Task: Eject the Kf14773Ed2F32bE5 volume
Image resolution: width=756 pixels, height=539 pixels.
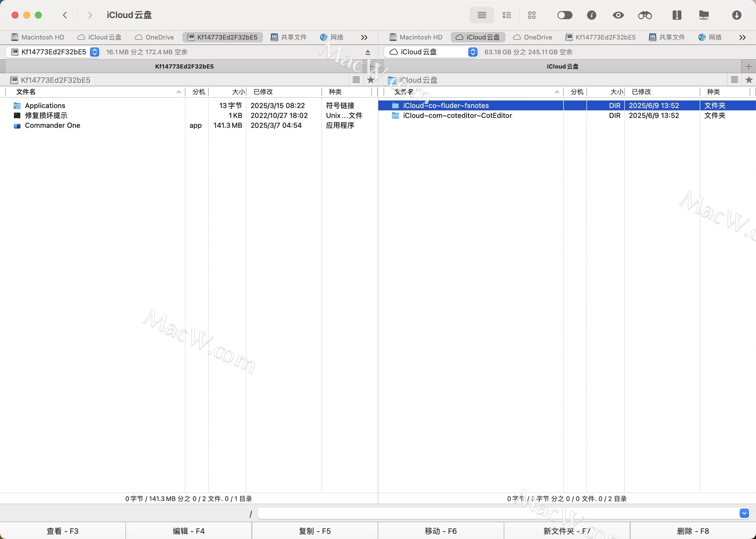Action: point(368,52)
